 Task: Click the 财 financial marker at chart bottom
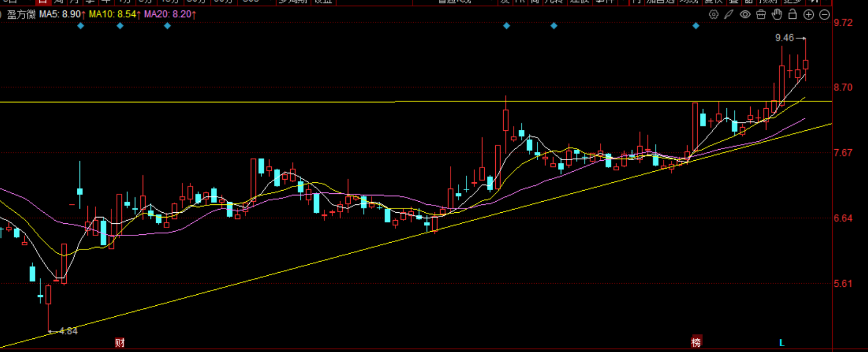click(x=120, y=343)
